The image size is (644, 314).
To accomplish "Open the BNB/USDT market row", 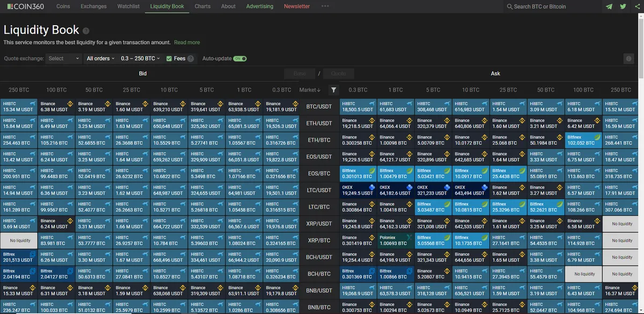I will coord(319,290).
